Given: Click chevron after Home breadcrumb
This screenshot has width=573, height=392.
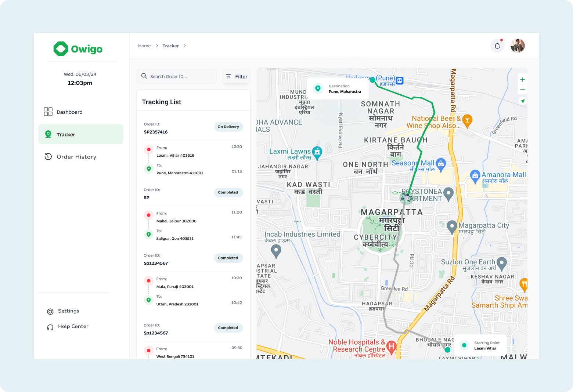Looking at the screenshot, I should click(x=157, y=46).
